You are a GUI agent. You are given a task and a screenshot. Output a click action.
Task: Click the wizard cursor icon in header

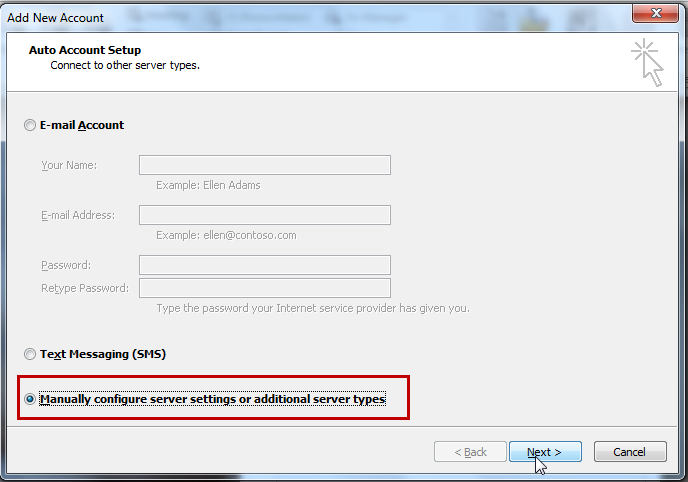pyautogui.click(x=647, y=63)
